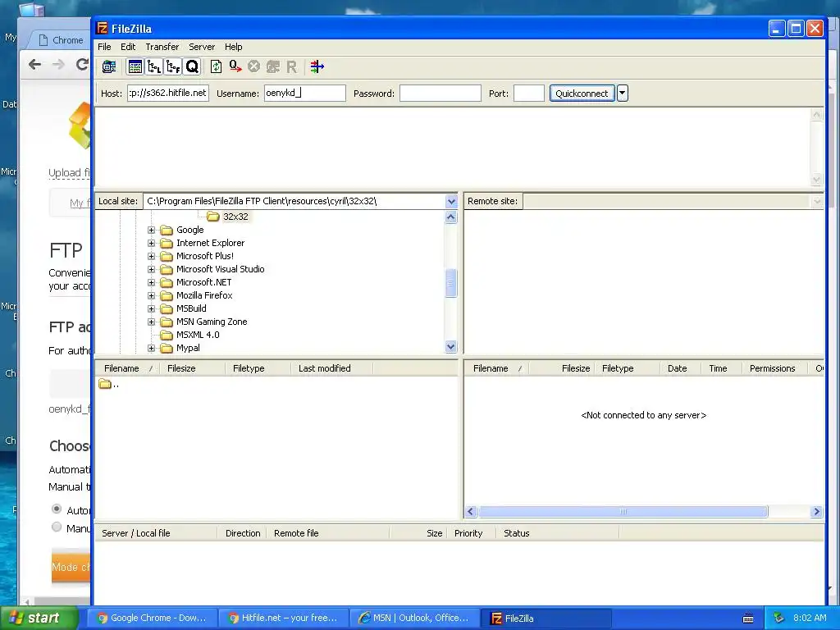Select the 32x32 folder in local tree
The image size is (840, 630).
228,217
